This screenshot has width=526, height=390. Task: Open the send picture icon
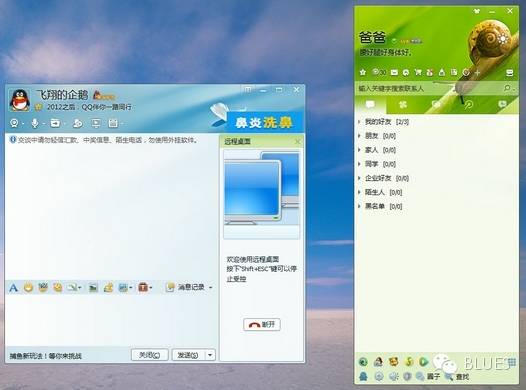click(x=93, y=287)
